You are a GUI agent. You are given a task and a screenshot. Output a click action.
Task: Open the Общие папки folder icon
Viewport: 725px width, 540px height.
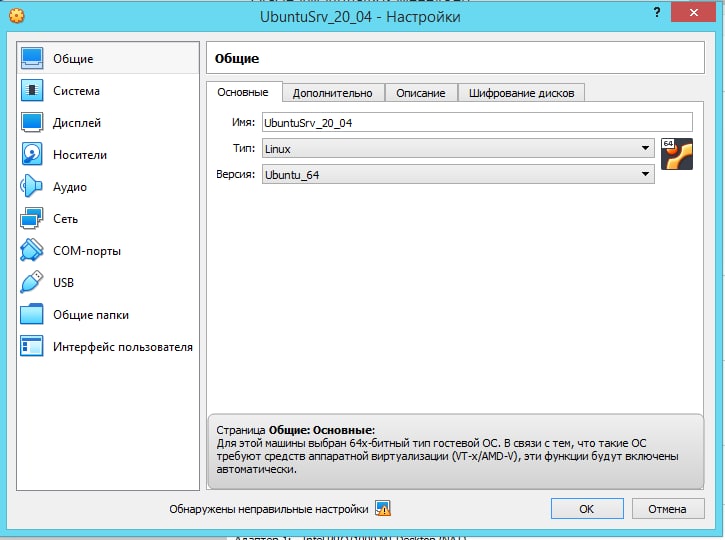pyautogui.click(x=32, y=314)
